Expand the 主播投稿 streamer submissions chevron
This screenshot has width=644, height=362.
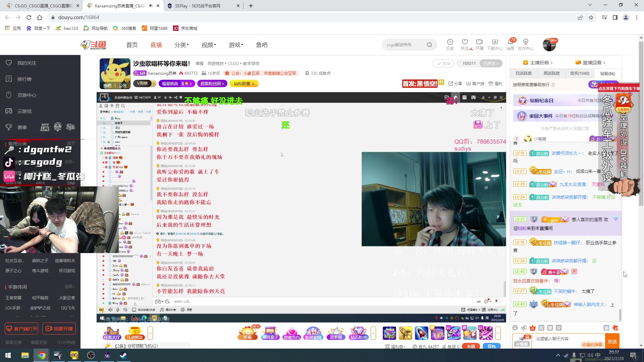tap(551, 63)
